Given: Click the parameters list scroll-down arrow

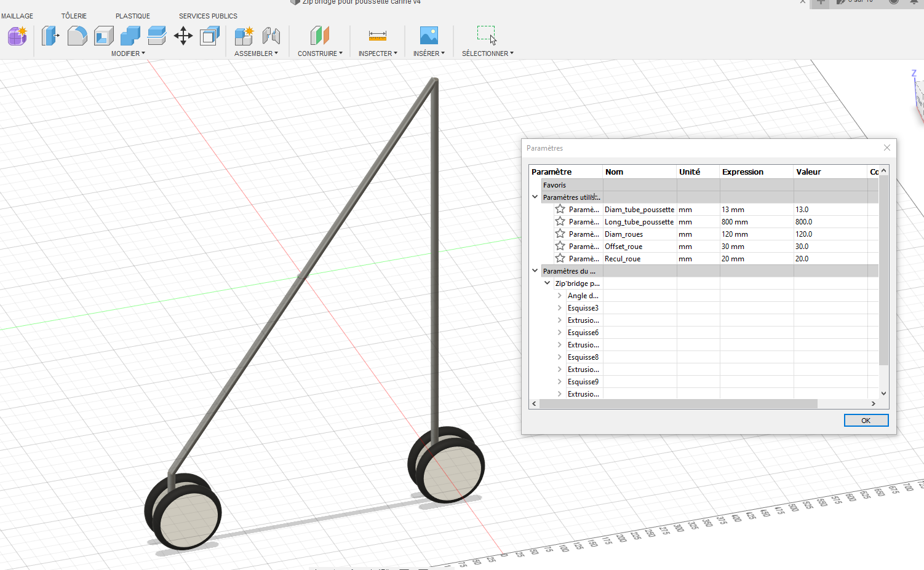Looking at the screenshot, I should (x=884, y=394).
